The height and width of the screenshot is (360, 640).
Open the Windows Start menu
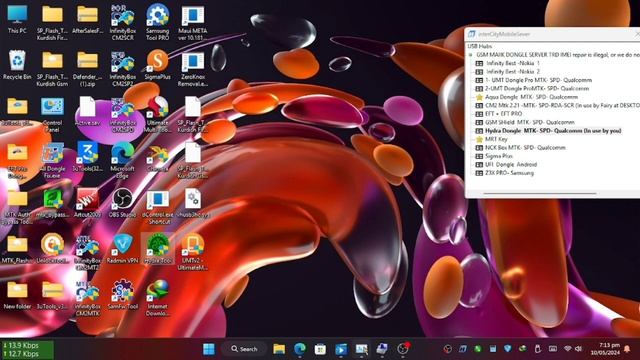tap(209, 349)
